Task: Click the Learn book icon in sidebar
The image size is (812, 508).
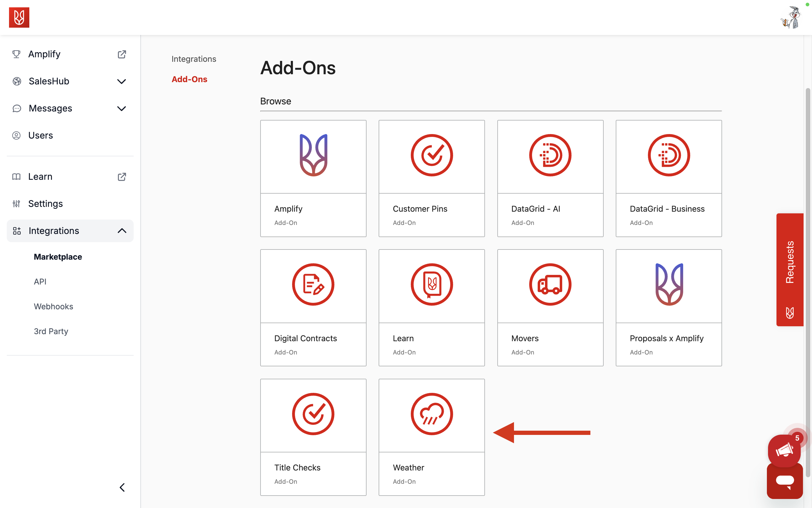Action: tap(16, 177)
